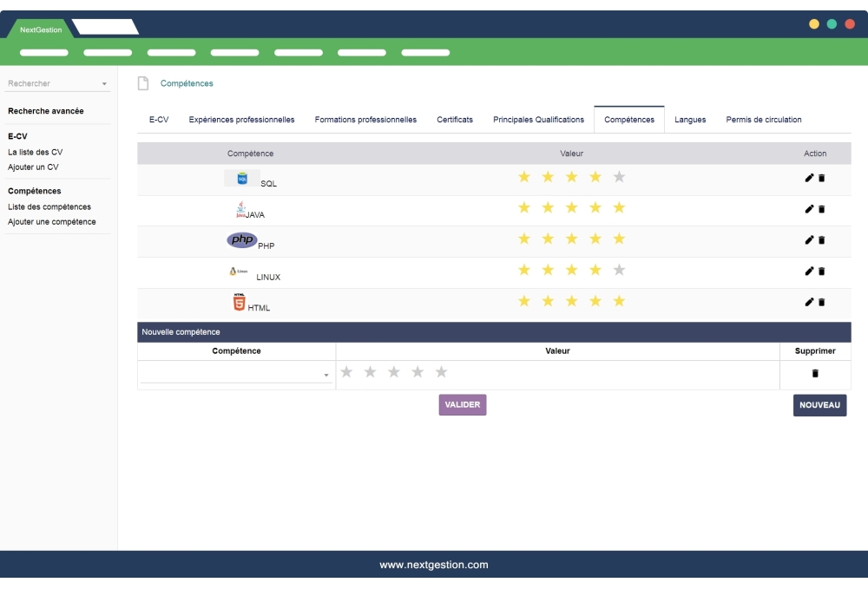Open the Rechercher search dropdown
Viewport: 868px width, 589px height.
coord(104,83)
